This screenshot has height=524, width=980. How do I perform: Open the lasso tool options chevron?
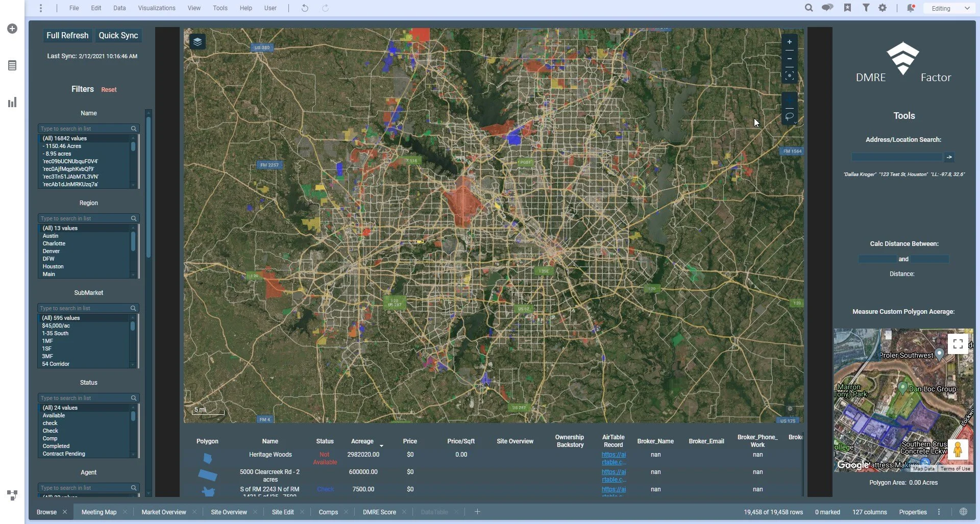pyautogui.click(x=795, y=123)
